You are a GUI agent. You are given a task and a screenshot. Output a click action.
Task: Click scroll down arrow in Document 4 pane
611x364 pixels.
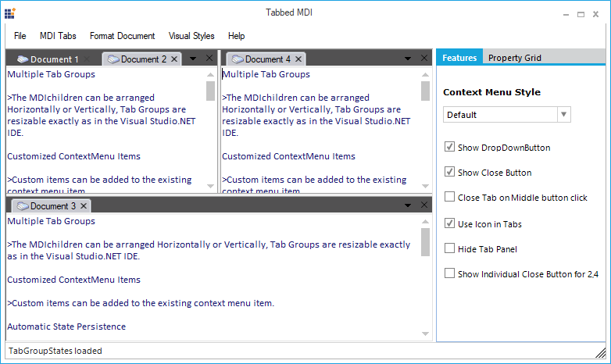(426, 186)
